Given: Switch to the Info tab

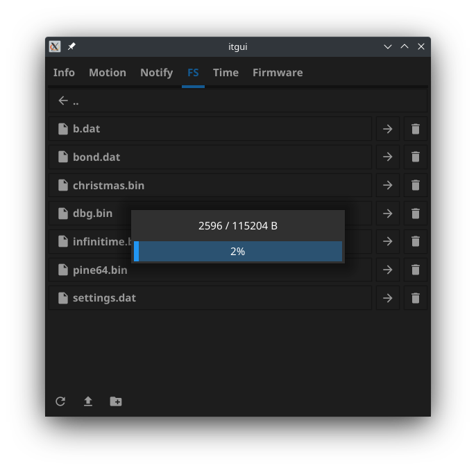Looking at the screenshot, I should click(64, 73).
